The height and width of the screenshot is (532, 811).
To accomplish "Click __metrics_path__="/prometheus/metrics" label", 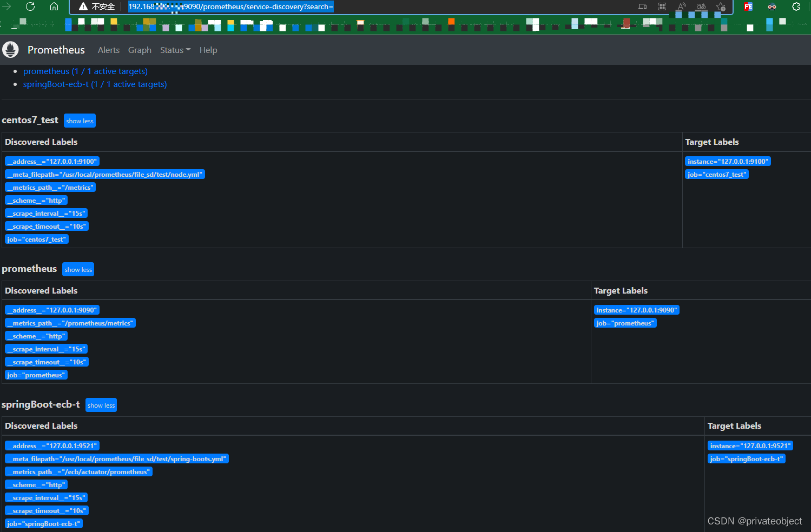I will point(70,323).
